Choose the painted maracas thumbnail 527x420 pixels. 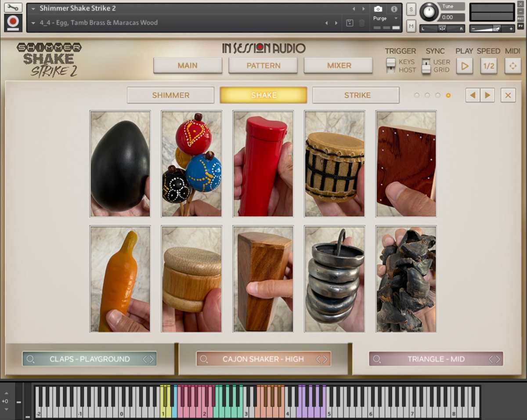(191, 163)
